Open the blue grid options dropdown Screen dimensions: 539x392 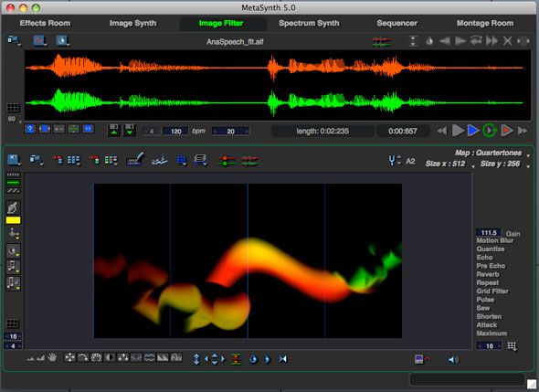pyautogui.click(x=182, y=160)
